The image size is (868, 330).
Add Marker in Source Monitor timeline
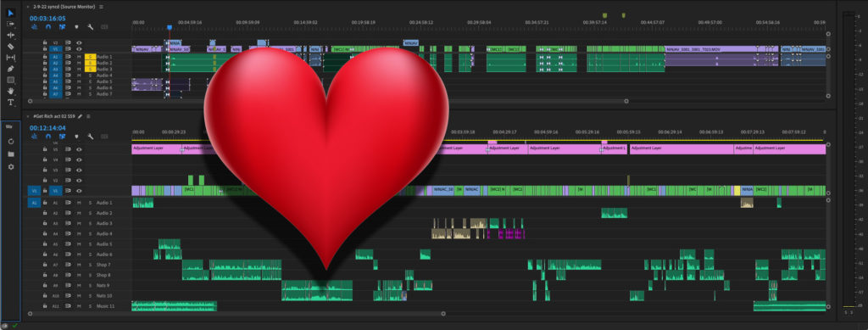point(76,26)
